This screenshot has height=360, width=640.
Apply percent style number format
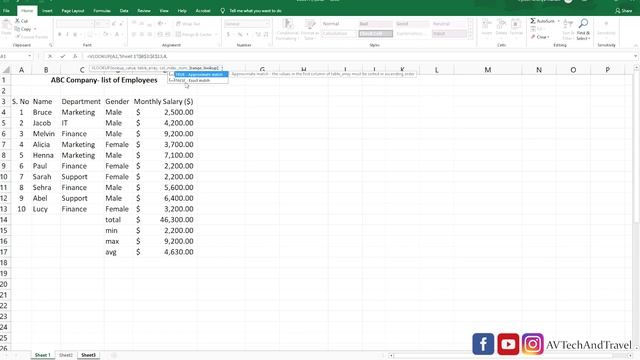(240, 35)
